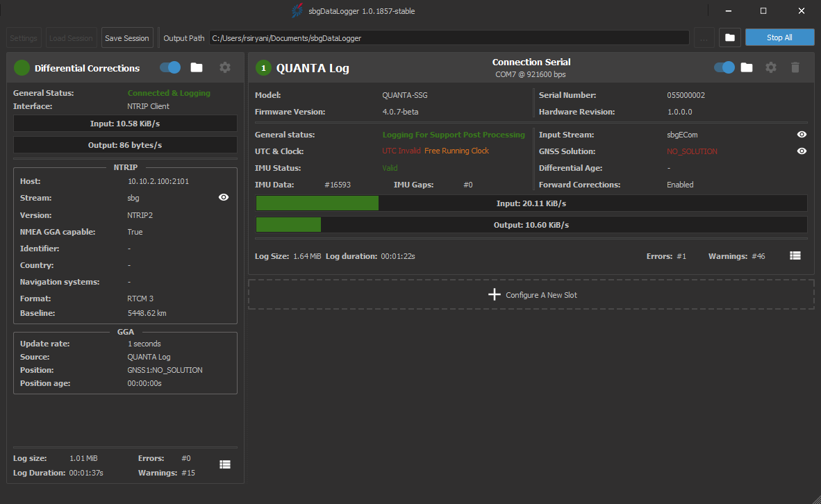Click the QUANTA-SSG model value
The width and height of the screenshot is (821, 504).
tap(405, 95)
